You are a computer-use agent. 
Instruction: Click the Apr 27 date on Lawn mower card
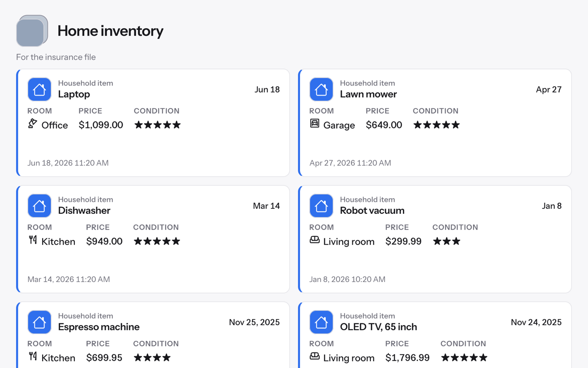pos(549,89)
